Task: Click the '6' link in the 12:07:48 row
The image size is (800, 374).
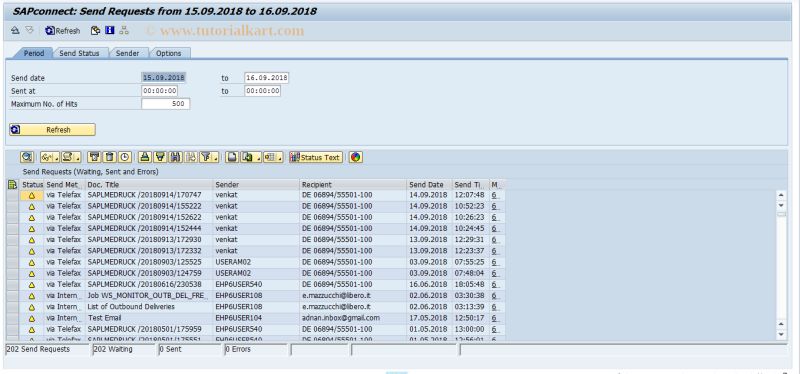Action: coord(494,195)
